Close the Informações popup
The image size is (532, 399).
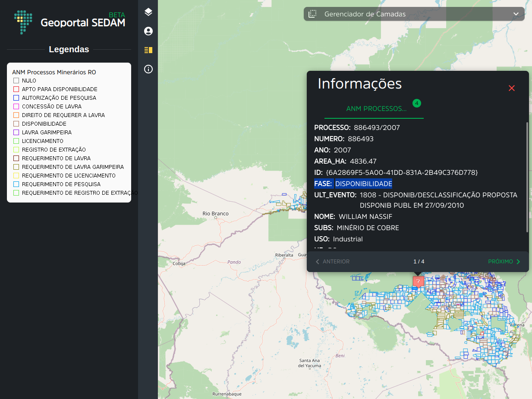(x=512, y=88)
